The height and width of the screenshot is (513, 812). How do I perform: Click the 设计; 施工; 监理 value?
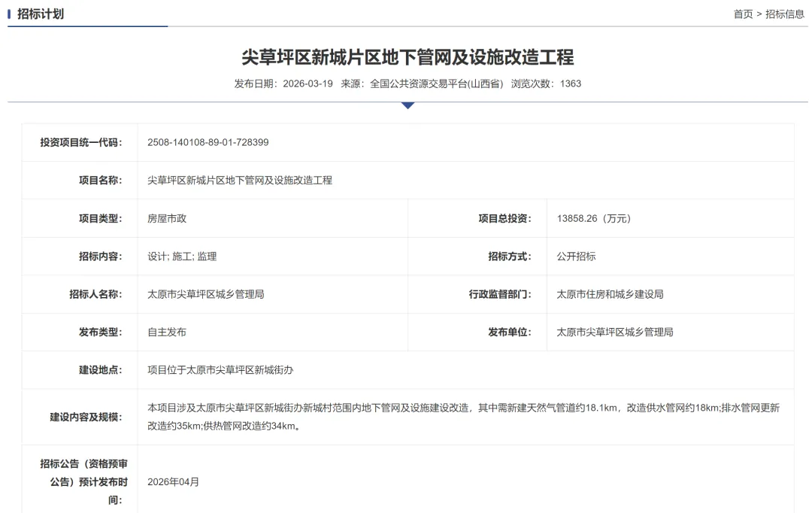[182, 256]
